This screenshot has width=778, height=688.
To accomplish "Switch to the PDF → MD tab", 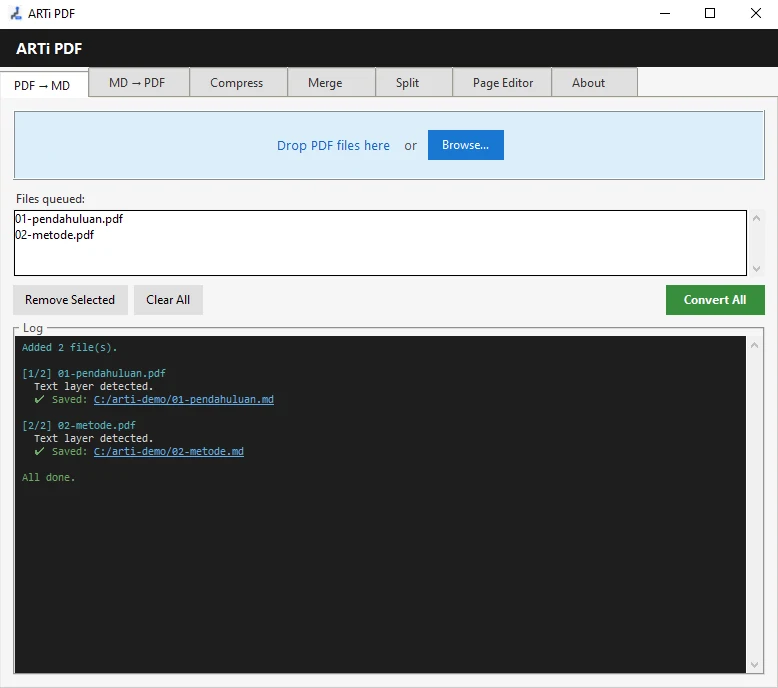I will click(x=44, y=84).
